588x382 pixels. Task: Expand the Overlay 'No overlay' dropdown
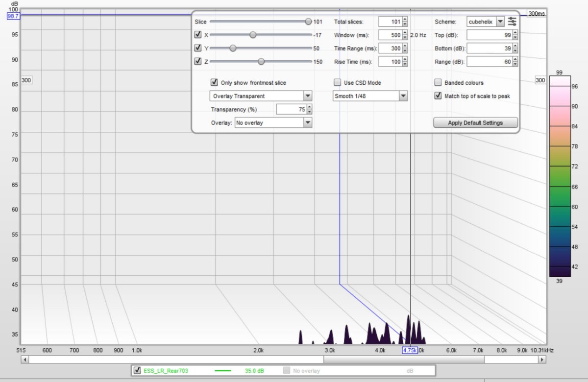pos(308,123)
